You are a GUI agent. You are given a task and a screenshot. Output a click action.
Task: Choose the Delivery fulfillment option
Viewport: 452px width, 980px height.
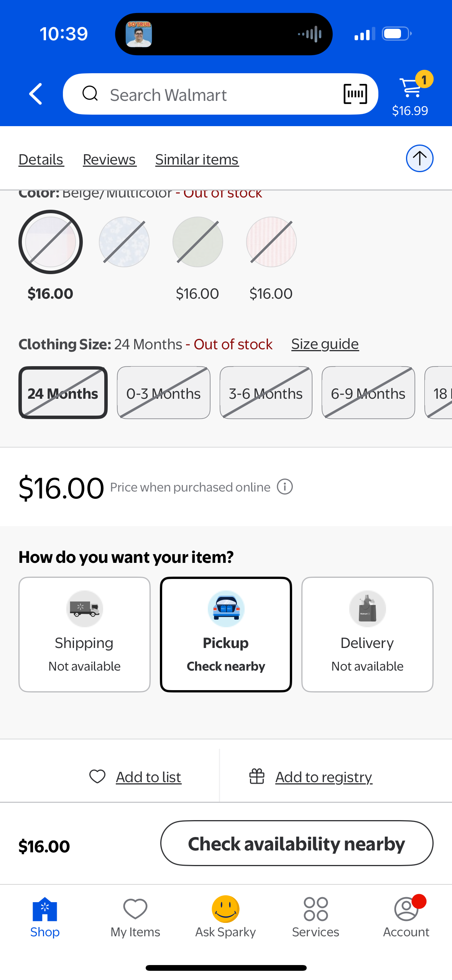[367, 634]
